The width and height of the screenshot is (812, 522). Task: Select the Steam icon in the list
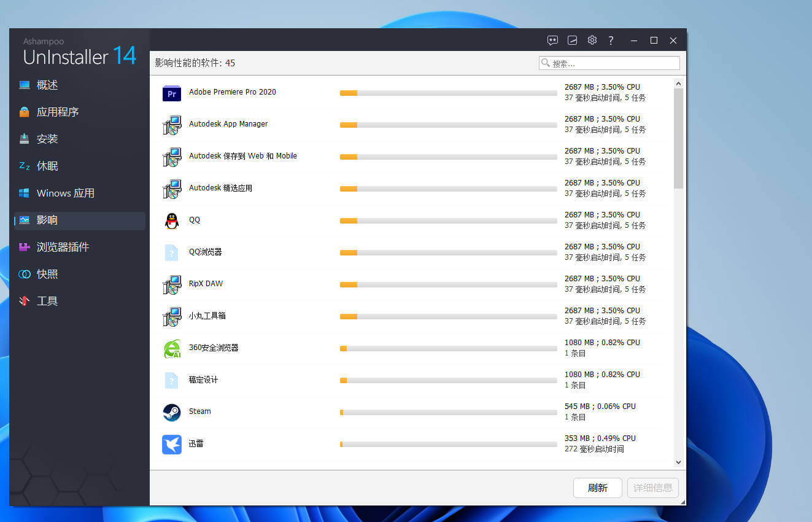pos(171,412)
